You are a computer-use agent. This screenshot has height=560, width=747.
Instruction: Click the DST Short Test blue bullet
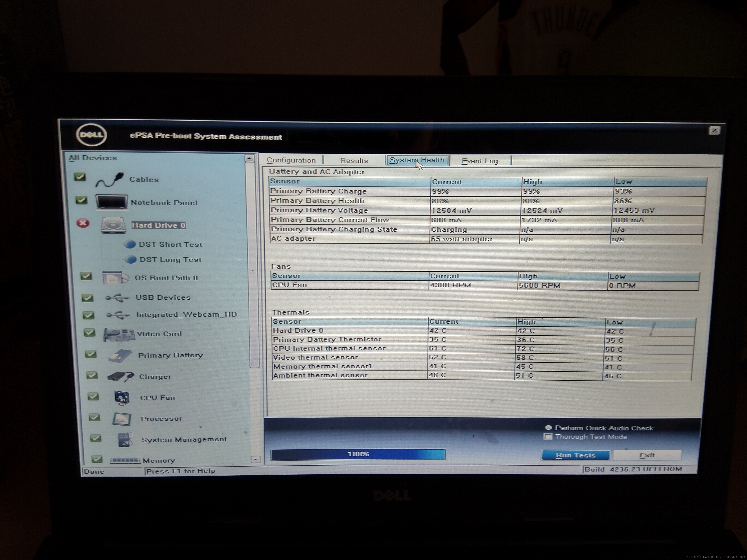130,244
